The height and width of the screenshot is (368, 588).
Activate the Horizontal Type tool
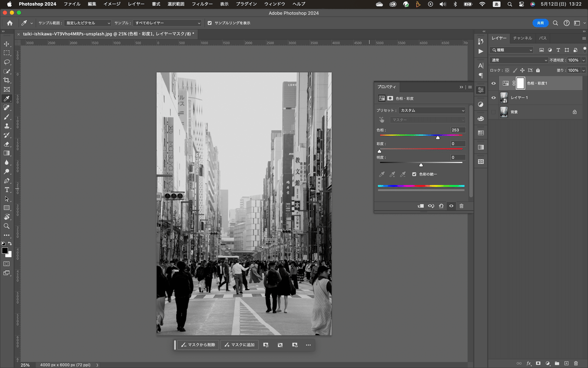point(7,190)
